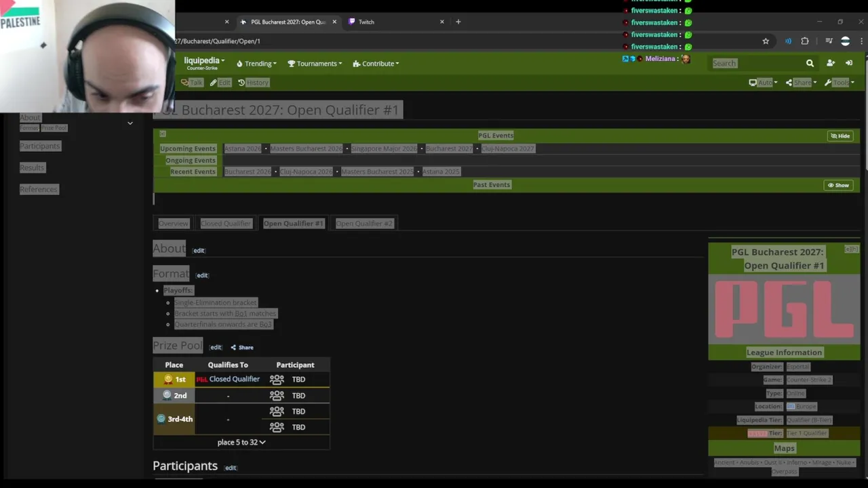Select the Open Qualifier #1 tab
The image size is (868, 488).
[x=294, y=224]
